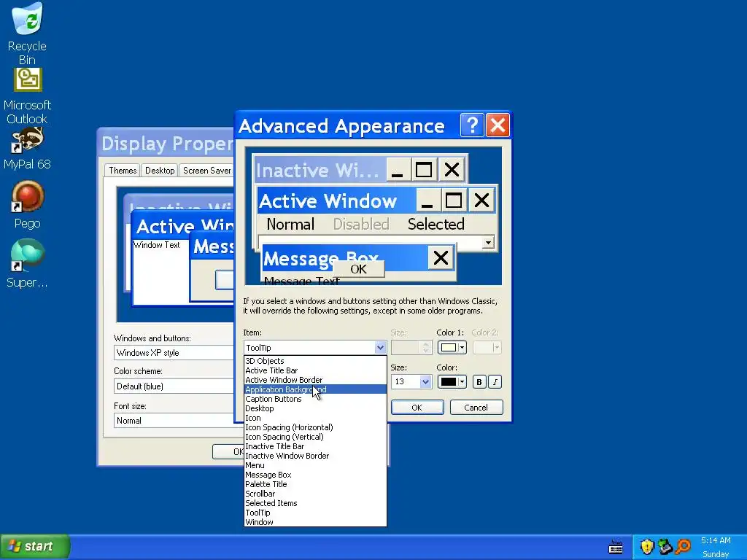Pick Scrollbar in the Item list
Image resolution: width=747 pixels, height=560 pixels.
click(315, 494)
